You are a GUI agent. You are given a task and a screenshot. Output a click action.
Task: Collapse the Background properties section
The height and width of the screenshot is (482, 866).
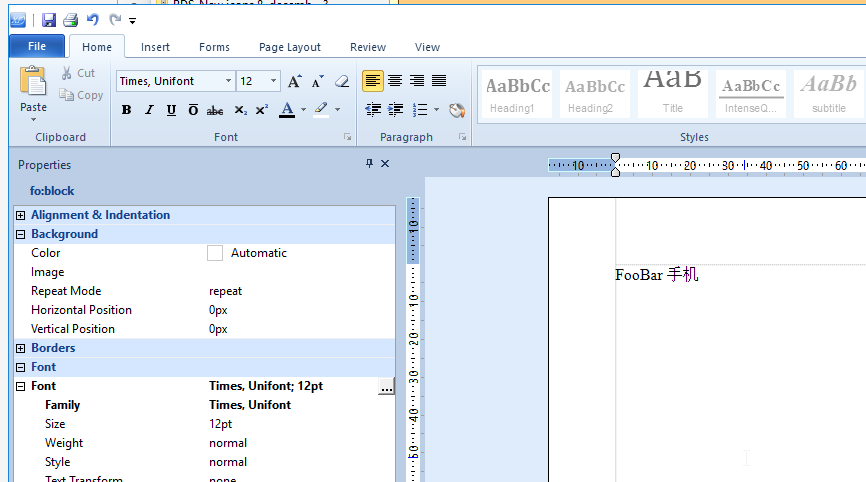point(20,234)
